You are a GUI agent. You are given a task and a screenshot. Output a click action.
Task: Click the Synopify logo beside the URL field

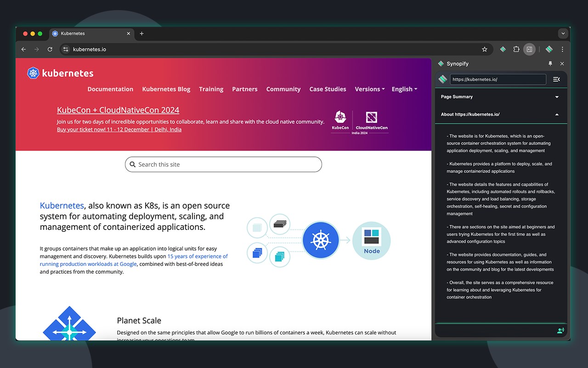coord(443,79)
